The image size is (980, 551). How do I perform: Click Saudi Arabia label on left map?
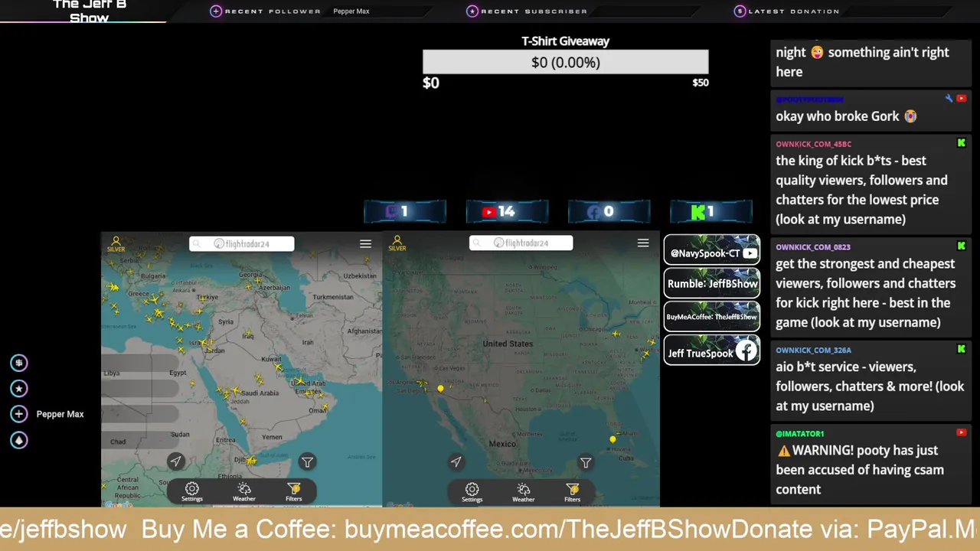(260, 393)
